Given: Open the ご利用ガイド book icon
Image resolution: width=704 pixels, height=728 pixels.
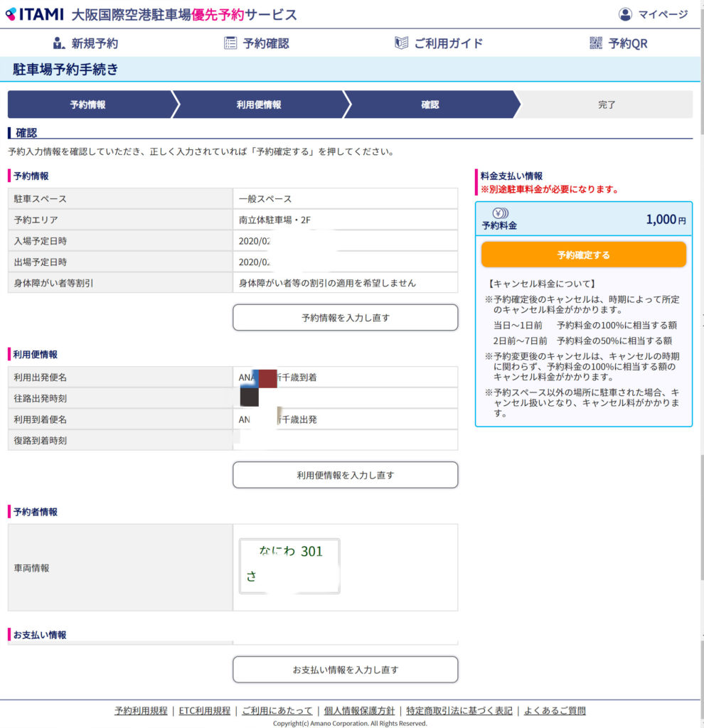Looking at the screenshot, I should click(401, 43).
